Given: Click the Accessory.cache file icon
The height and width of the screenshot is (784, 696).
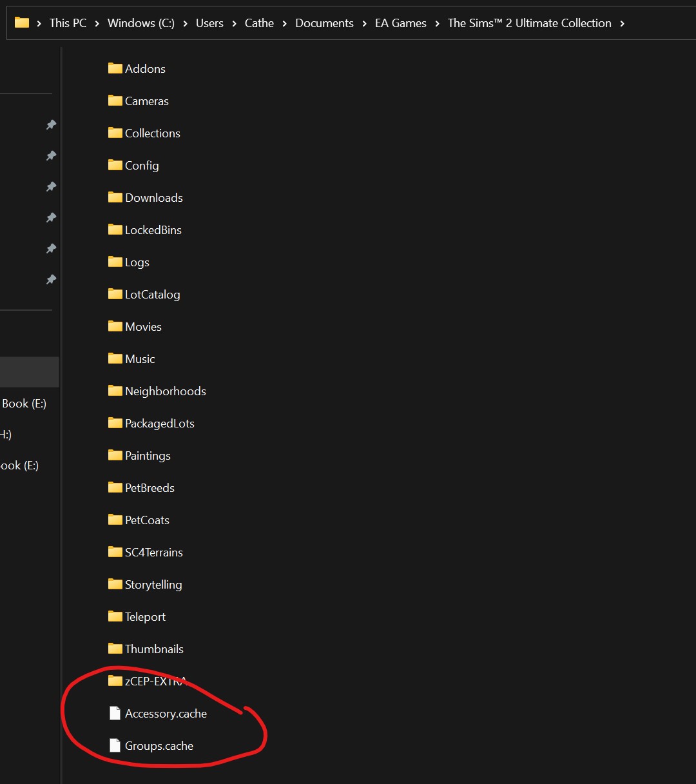Looking at the screenshot, I should 115,713.
